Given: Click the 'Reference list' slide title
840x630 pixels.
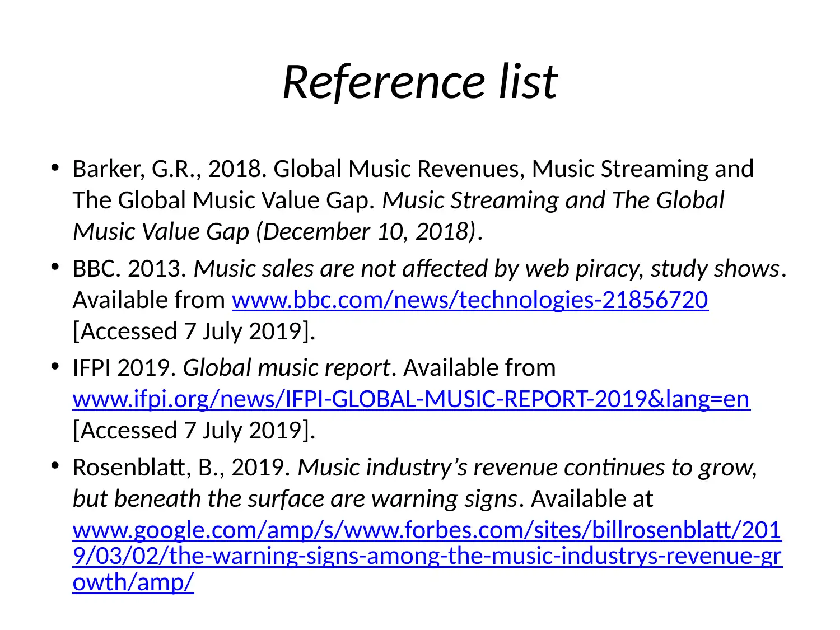Looking at the screenshot, I should 420,82.
